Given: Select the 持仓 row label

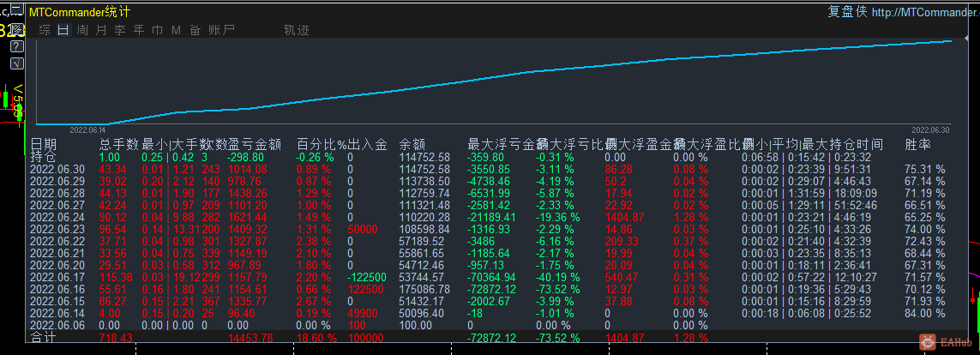Looking at the screenshot, I should [43, 157].
